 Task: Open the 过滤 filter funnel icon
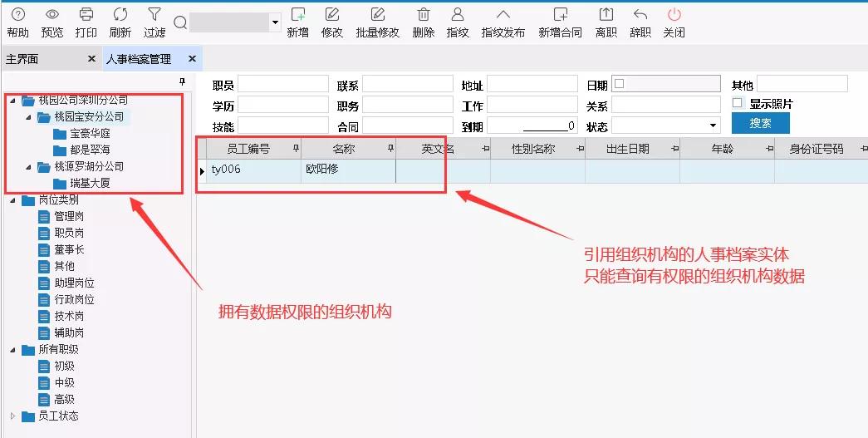154,14
